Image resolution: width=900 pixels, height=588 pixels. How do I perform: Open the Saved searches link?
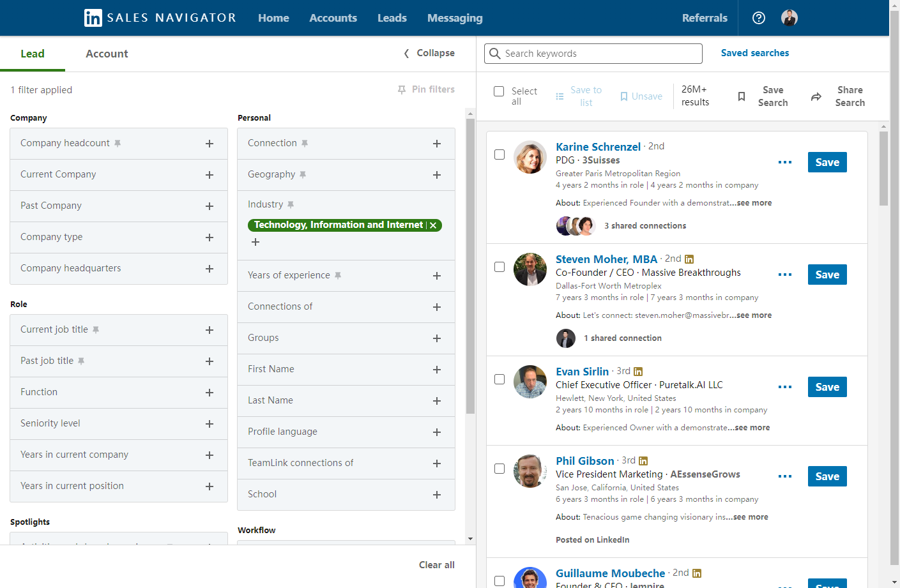click(x=754, y=53)
